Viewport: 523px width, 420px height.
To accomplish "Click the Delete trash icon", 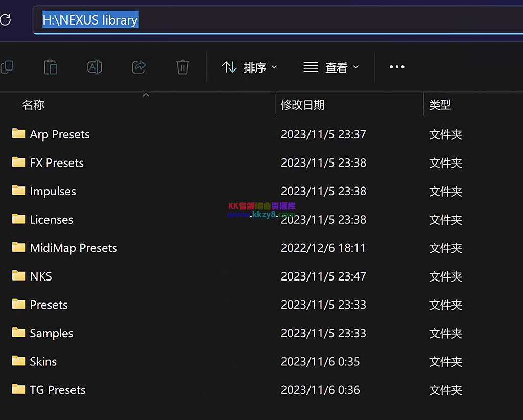I will pyautogui.click(x=182, y=67).
